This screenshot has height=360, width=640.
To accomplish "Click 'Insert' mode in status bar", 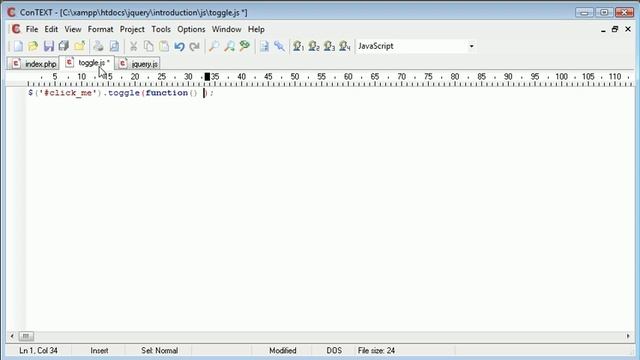I will (99, 351).
